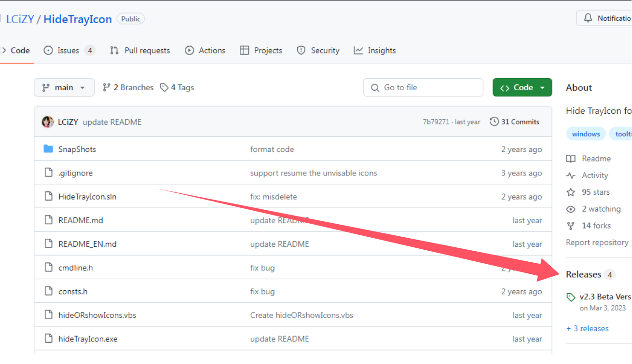Click file icon beside .gitignore
The height and width of the screenshot is (364, 632).
[x=48, y=172]
